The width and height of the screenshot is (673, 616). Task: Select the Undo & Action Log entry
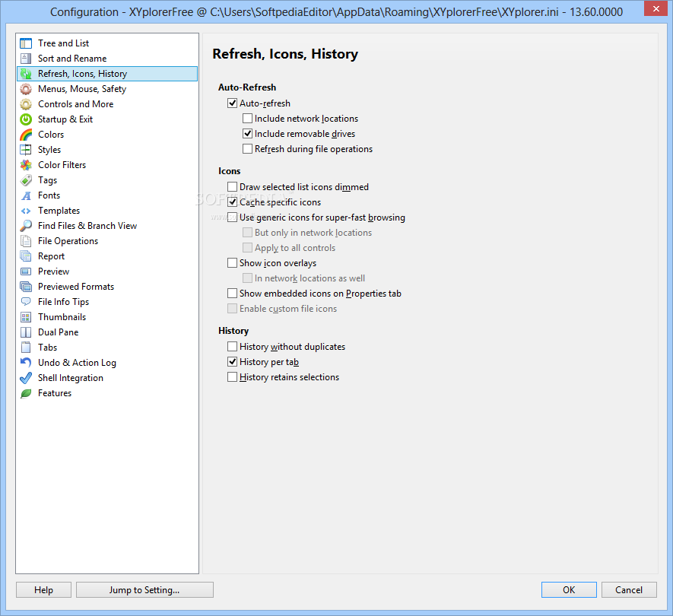pos(107,363)
